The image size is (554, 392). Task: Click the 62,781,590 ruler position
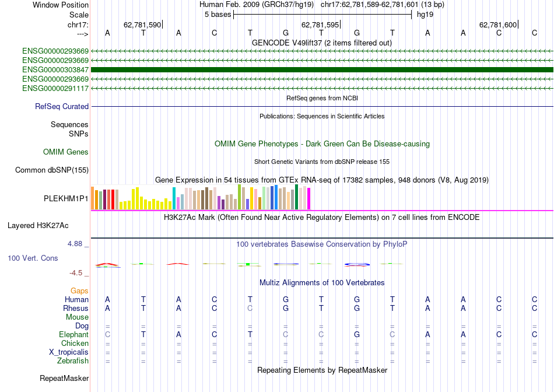tap(142, 24)
